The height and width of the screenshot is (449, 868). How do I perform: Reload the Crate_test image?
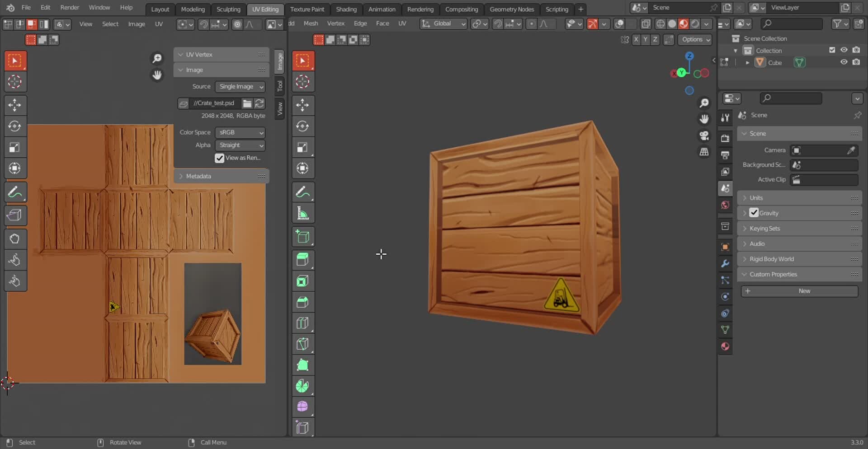(259, 103)
